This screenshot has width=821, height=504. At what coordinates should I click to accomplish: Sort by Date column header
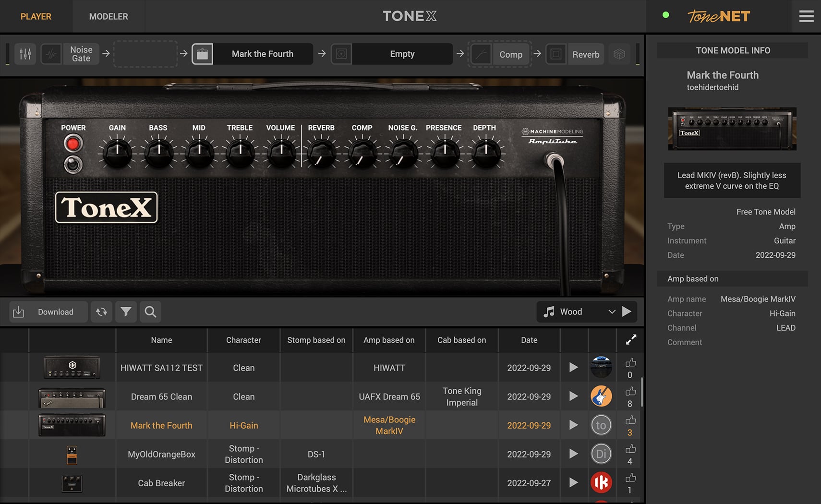click(529, 340)
